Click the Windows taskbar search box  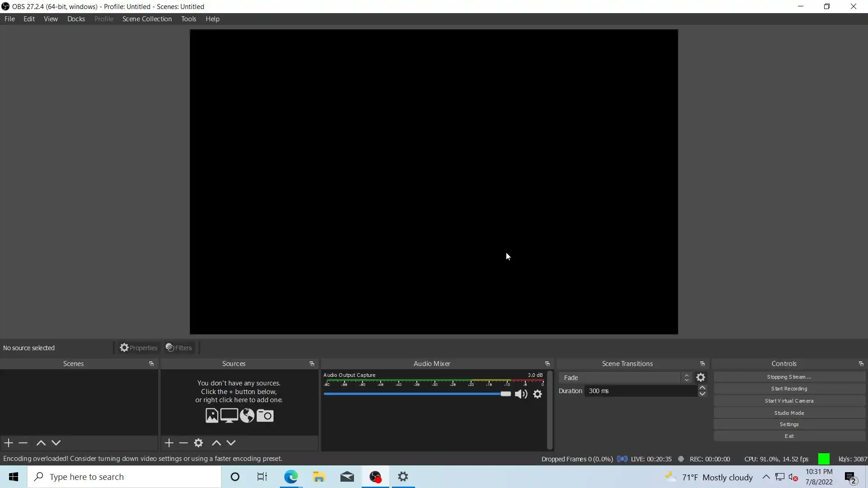point(124,477)
